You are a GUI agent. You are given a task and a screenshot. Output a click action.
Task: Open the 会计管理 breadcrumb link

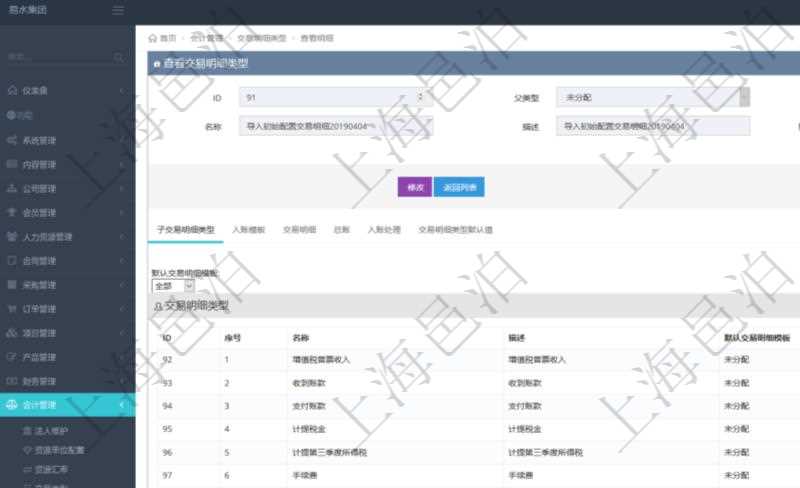click(207, 38)
